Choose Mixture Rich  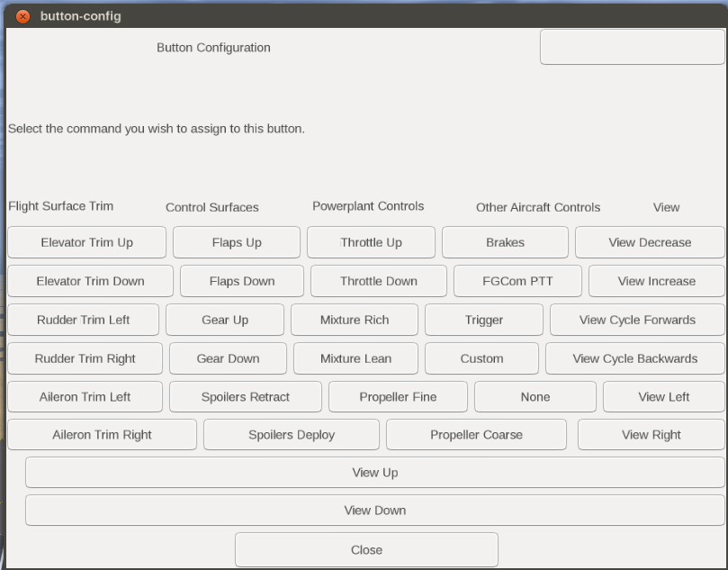click(x=355, y=320)
